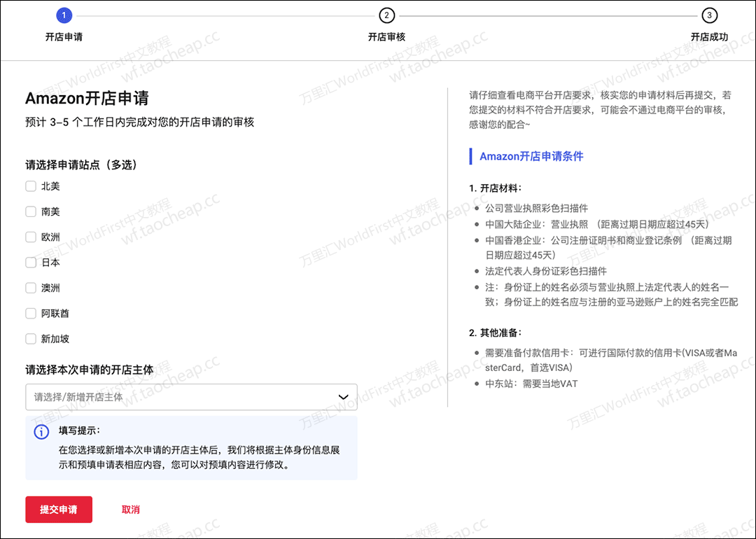Click the 在您选择或新增本次申请的开店主体后 hint text

coord(199,458)
